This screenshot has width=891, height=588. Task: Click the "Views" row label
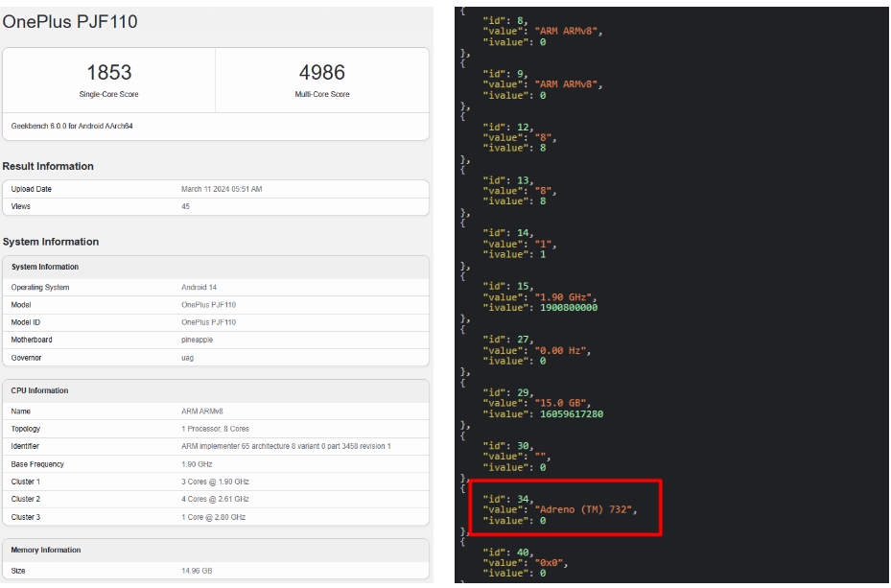pos(21,207)
